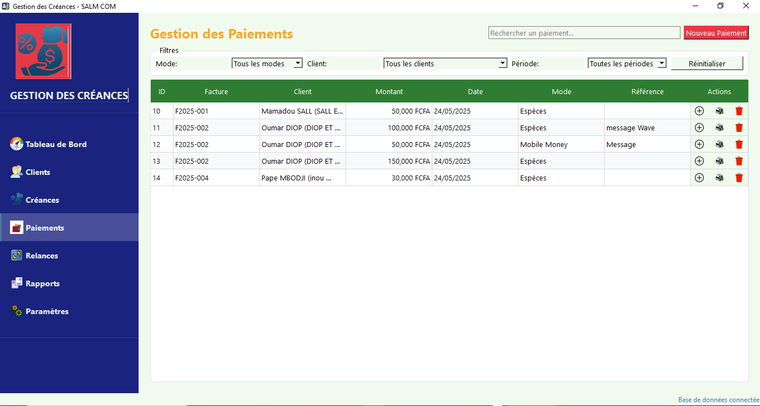
Task: Click the Base de données connectée status
Action: 718,400
